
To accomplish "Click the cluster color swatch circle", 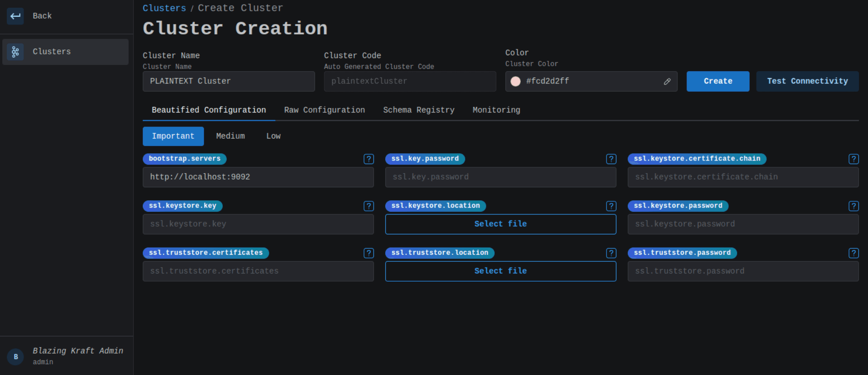I will click(516, 81).
